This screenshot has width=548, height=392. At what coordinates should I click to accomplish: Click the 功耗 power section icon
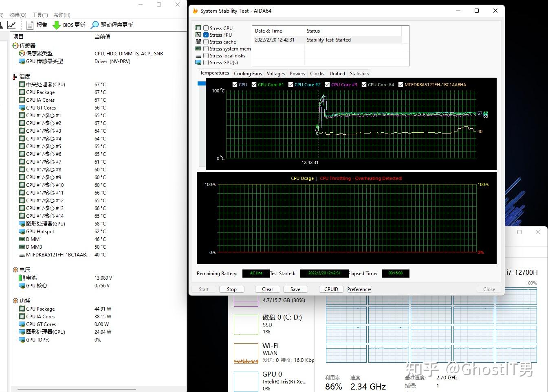tap(15, 301)
